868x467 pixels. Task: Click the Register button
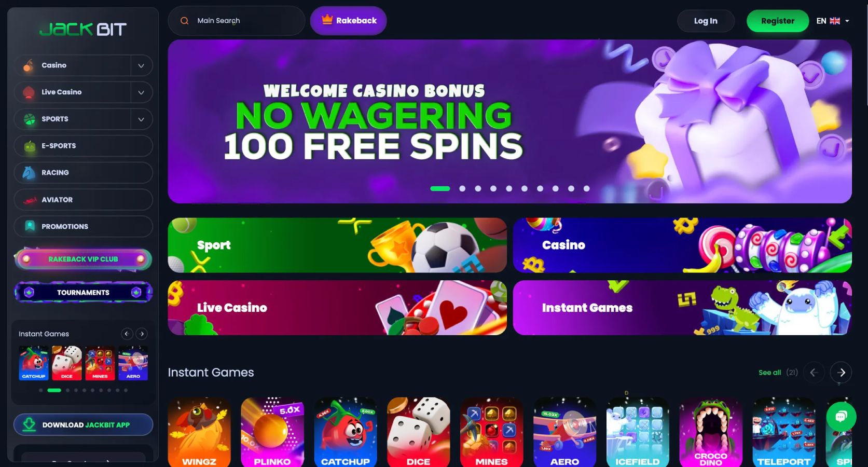(777, 21)
